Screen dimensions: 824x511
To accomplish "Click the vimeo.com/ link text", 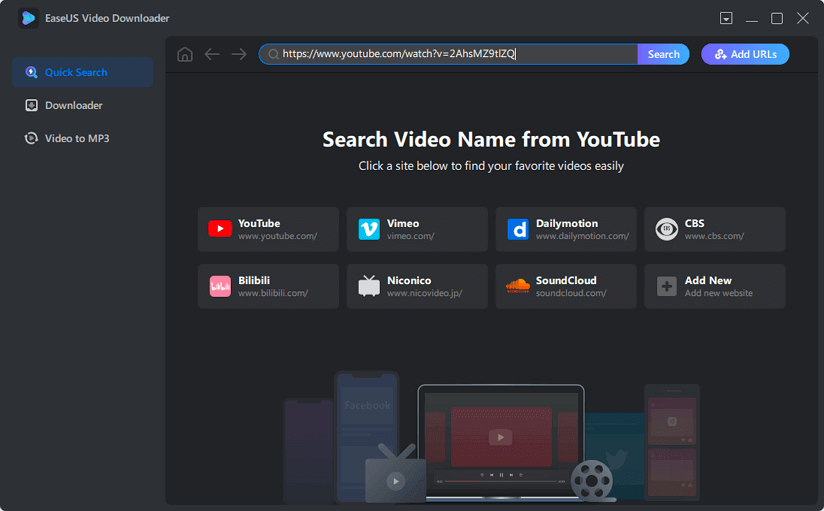I will point(411,236).
